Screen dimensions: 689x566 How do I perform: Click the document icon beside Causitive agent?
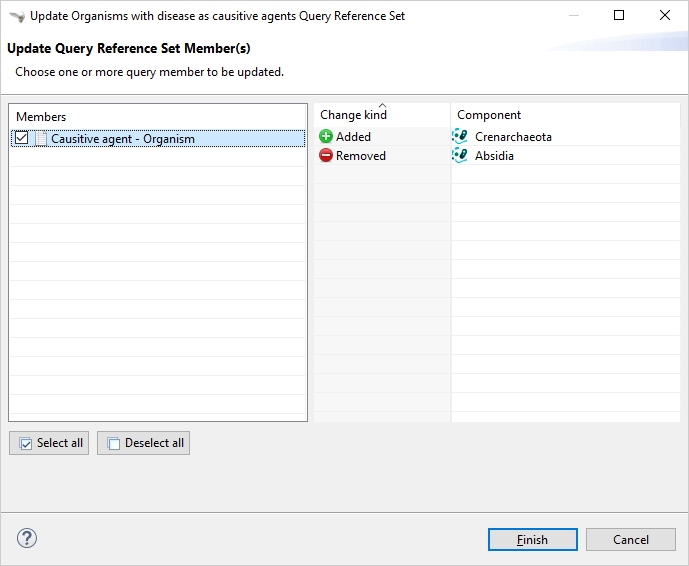pyautogui.click(x=41, y=139)
